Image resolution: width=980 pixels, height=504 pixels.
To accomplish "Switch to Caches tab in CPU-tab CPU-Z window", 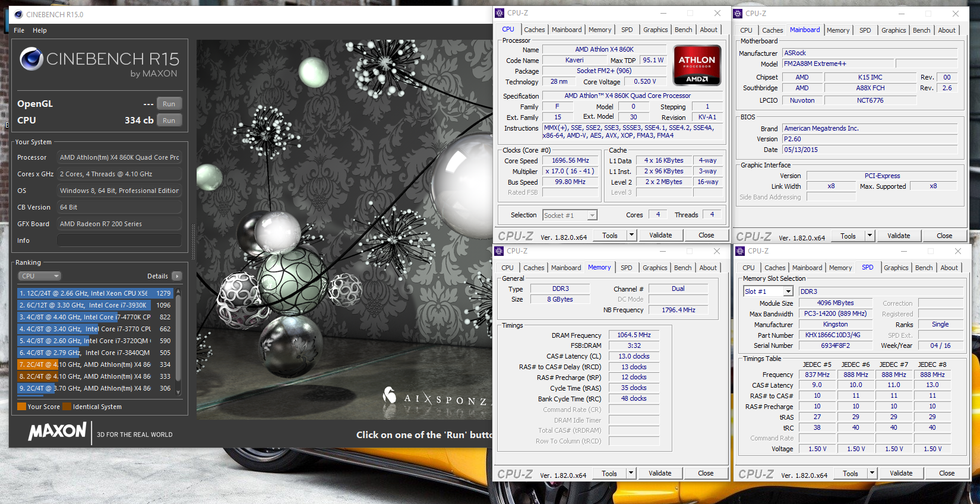I will (534, 30).
